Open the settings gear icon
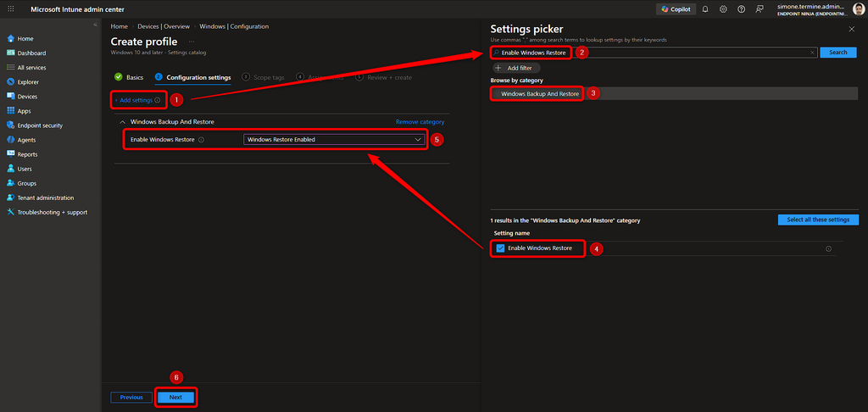Screen dimensions: 868x412 click(x=723, y=8)
